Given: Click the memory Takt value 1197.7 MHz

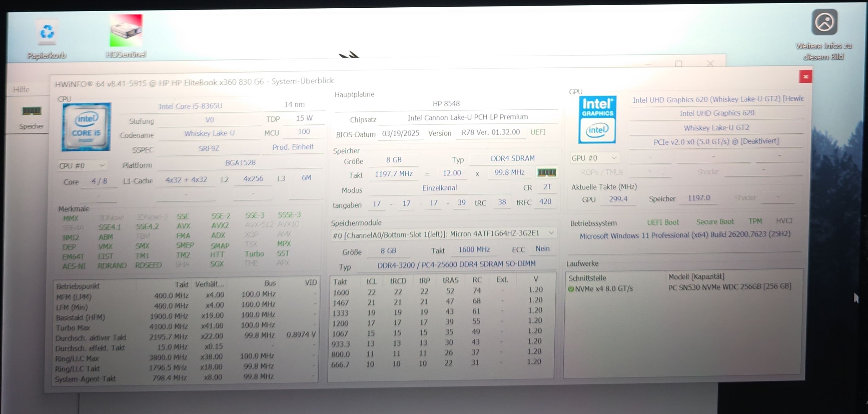Looking at the screenshot, I should [x=394, y=174].
